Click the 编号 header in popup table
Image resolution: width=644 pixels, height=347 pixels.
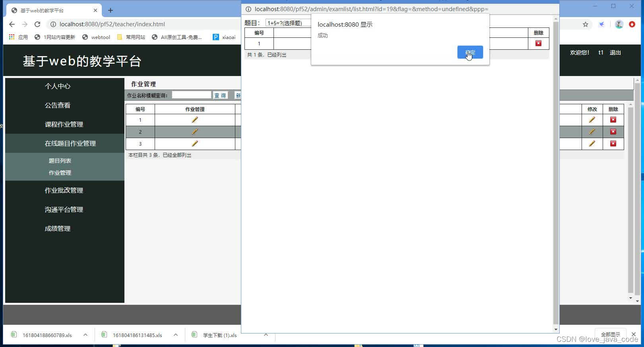[x=259, y=33]
